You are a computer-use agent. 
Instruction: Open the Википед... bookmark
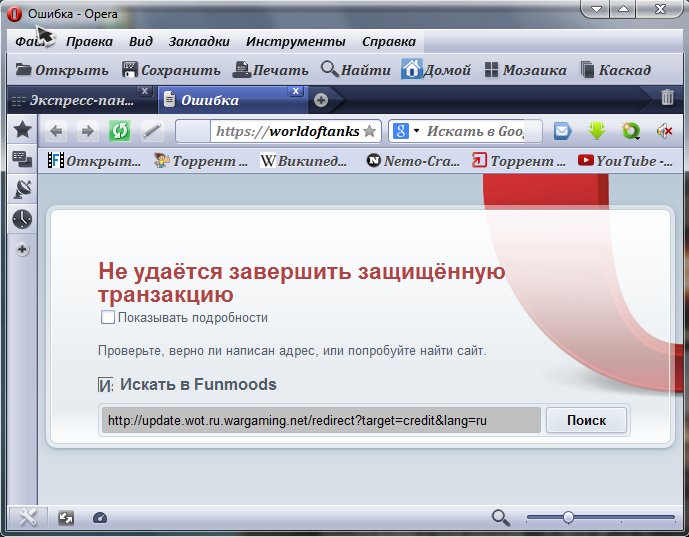[304, 161]
